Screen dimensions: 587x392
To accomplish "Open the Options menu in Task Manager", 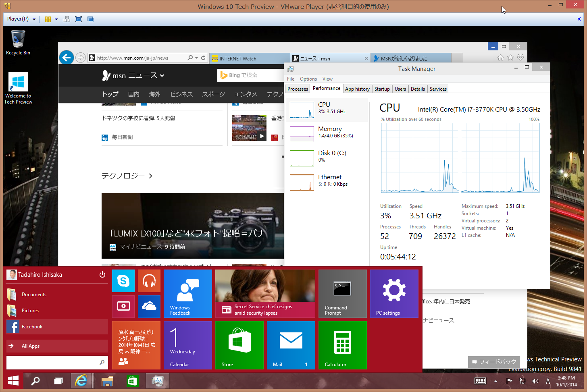I will pyautogui.click(x=308, y=79).
